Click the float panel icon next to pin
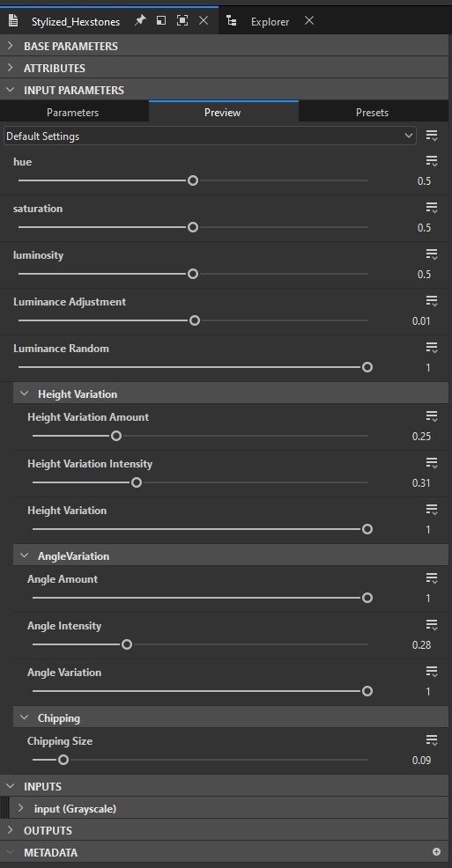The image size is (452, 868). click(161, 20)
